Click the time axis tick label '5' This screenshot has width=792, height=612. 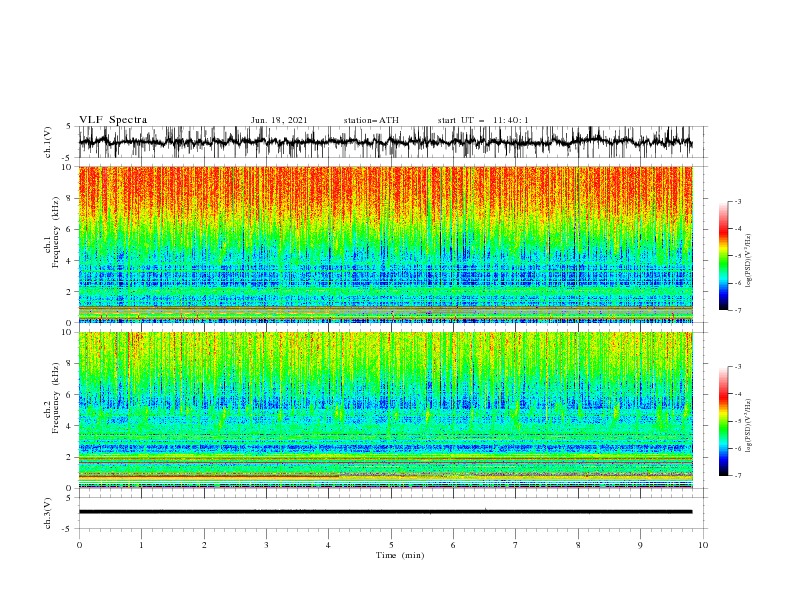391,545
